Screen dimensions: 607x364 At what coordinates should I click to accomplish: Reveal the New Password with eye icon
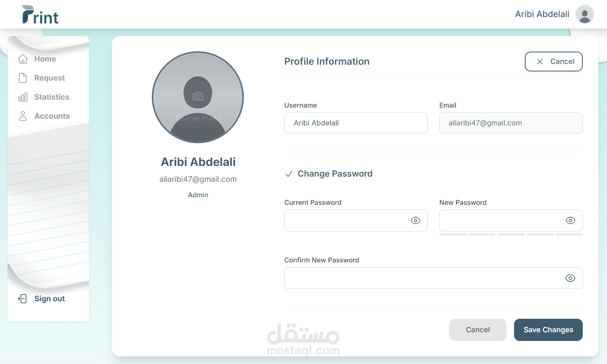(570, 220)
